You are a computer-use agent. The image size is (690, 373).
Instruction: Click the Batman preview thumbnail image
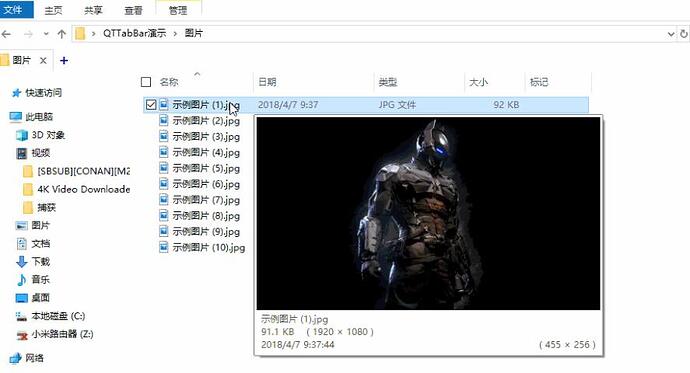428,213
